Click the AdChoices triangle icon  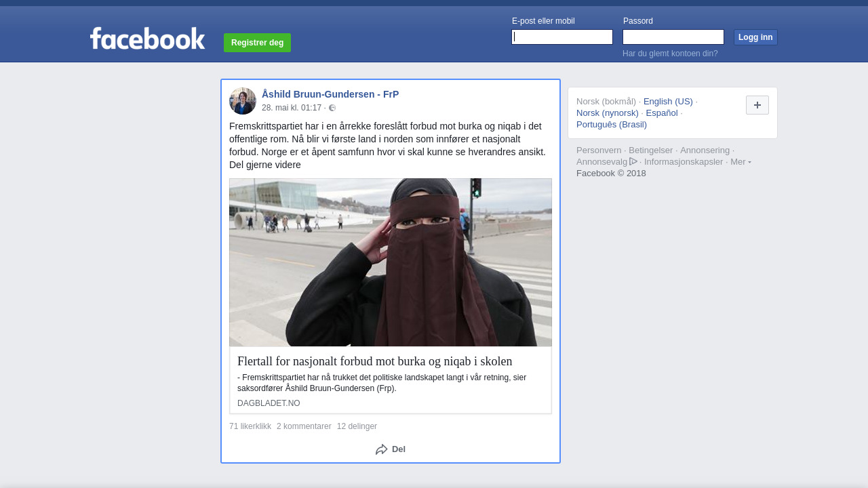point(633,161)
